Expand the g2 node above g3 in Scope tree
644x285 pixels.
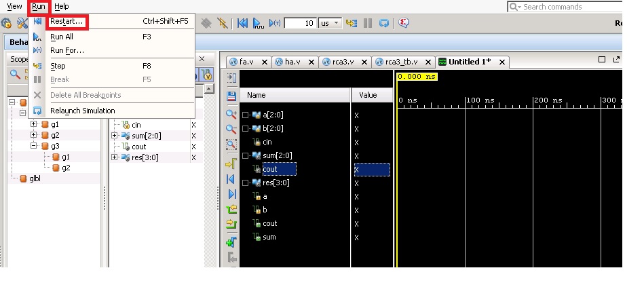point(34,135)
